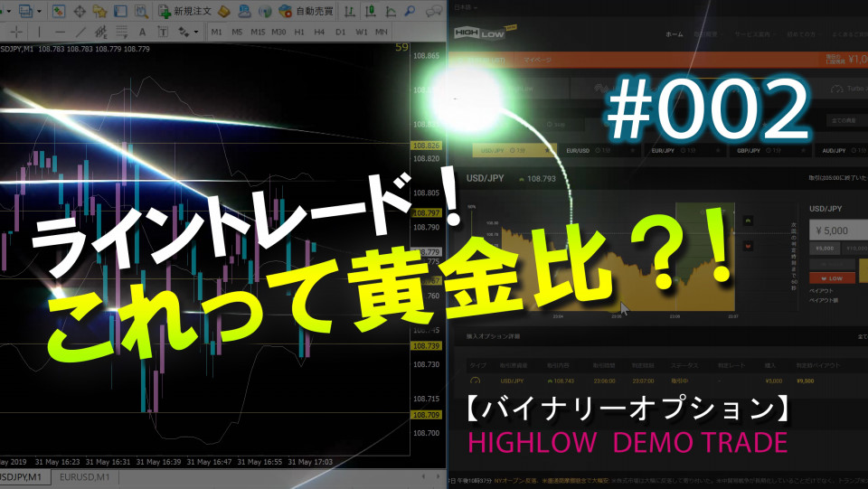Set timeframe to MN
Screen dimensions: 868x489
[382, 32]
